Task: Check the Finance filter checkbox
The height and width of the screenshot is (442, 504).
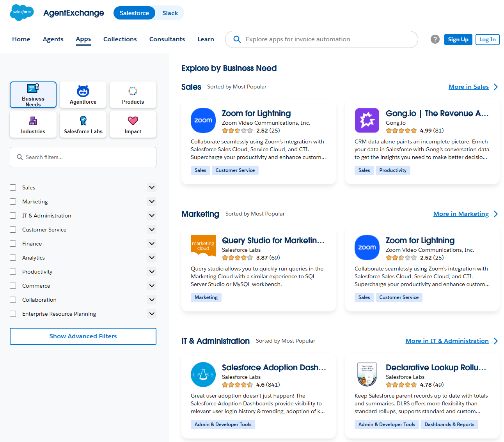Action: coord(13,244)
